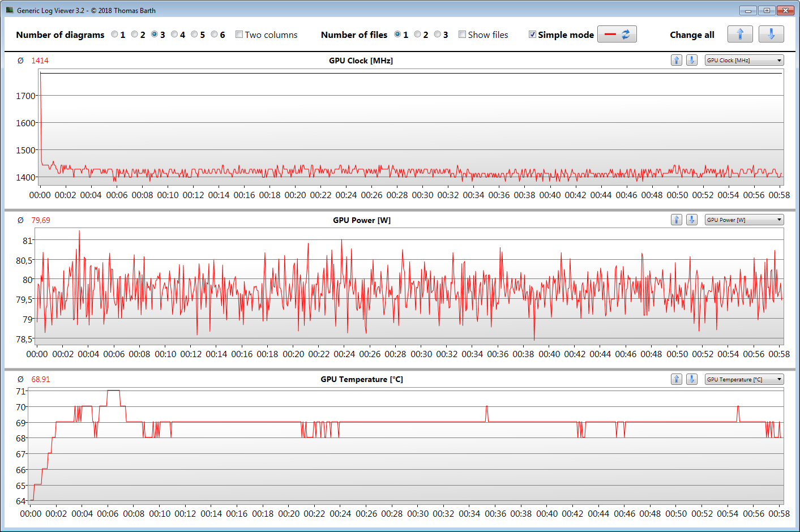
Task: Open the GPU Temperature [°C] dropdown
Action: click(x=745, y=379)
